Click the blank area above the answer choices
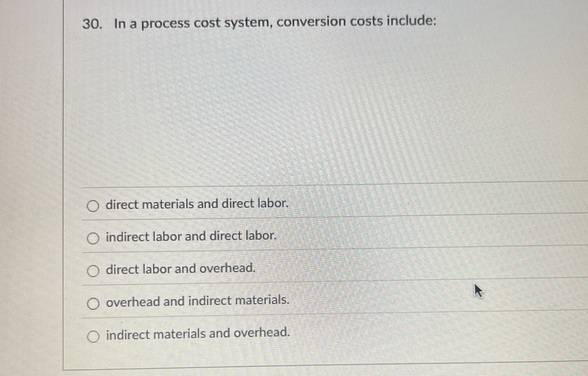The width and height of the screenshot is (588, 376). tap(294, 110)
